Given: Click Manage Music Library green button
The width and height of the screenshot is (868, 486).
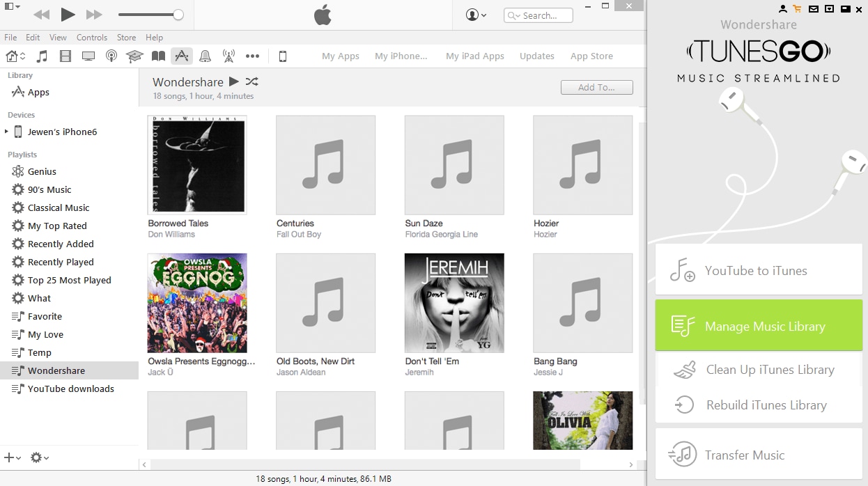Looking at the screenshot, I should [759, 325].
